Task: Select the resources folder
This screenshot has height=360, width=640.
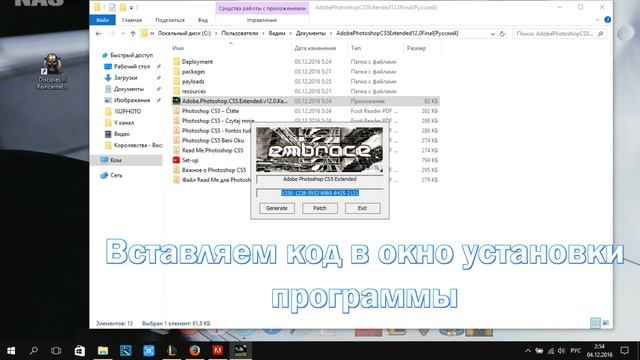Action: 193,91
